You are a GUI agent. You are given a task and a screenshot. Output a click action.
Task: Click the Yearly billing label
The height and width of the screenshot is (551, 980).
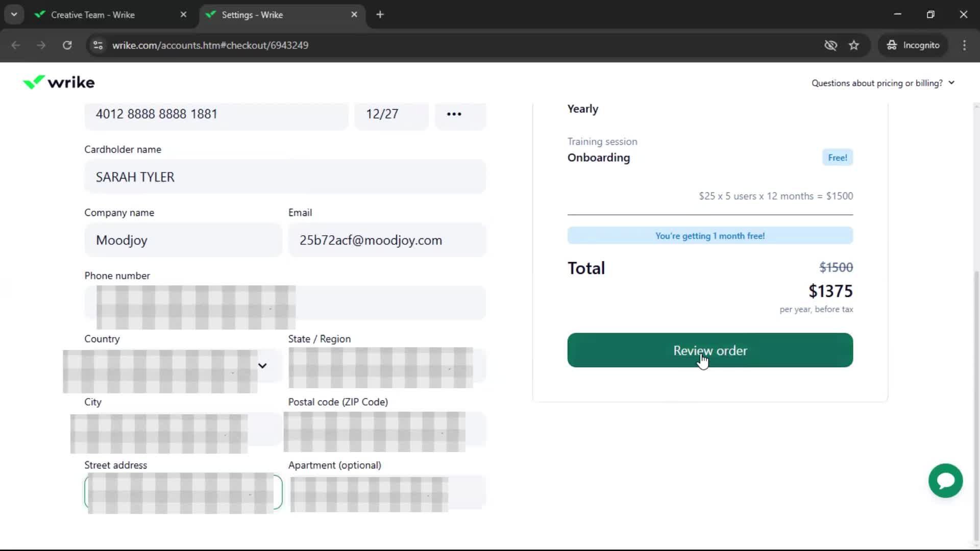[x=583, y=109]
